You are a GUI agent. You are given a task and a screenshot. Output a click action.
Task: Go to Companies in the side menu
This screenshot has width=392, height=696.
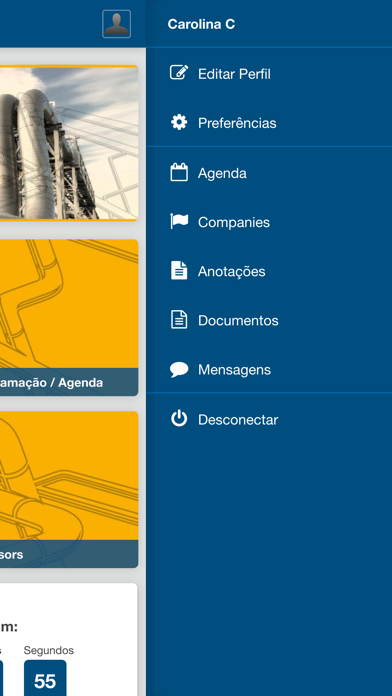269,222
